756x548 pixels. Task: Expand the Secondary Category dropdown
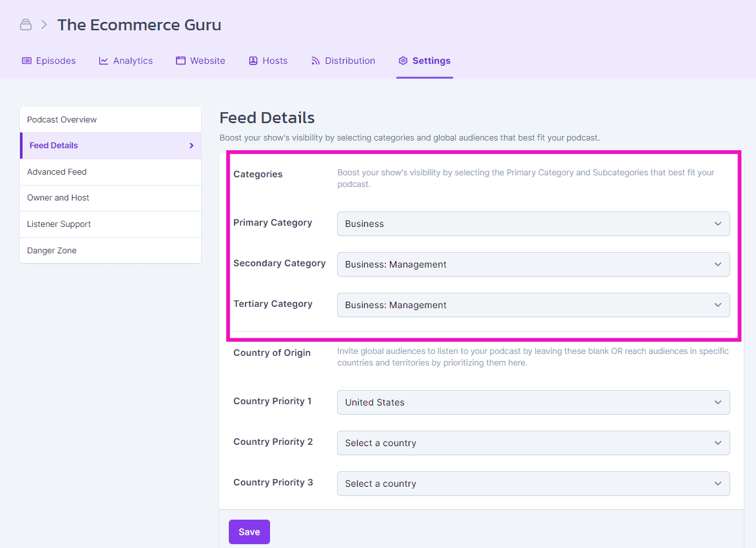tap(533, 264)
